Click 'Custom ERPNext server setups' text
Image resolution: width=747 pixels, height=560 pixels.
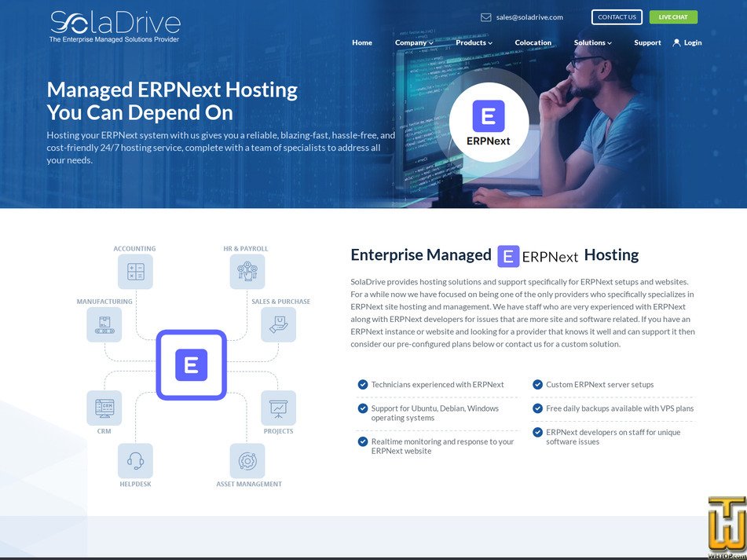pyautogui.click(x=600, y=384)
